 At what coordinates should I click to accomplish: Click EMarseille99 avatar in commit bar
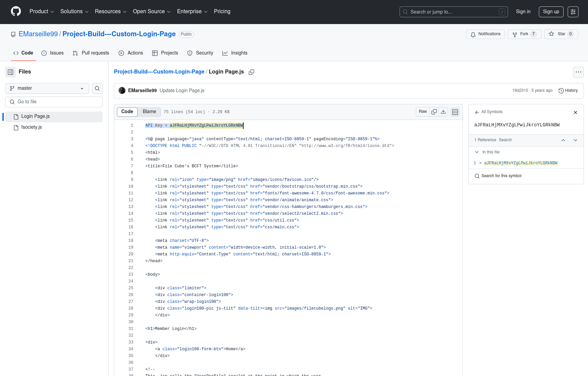point(122,90)
